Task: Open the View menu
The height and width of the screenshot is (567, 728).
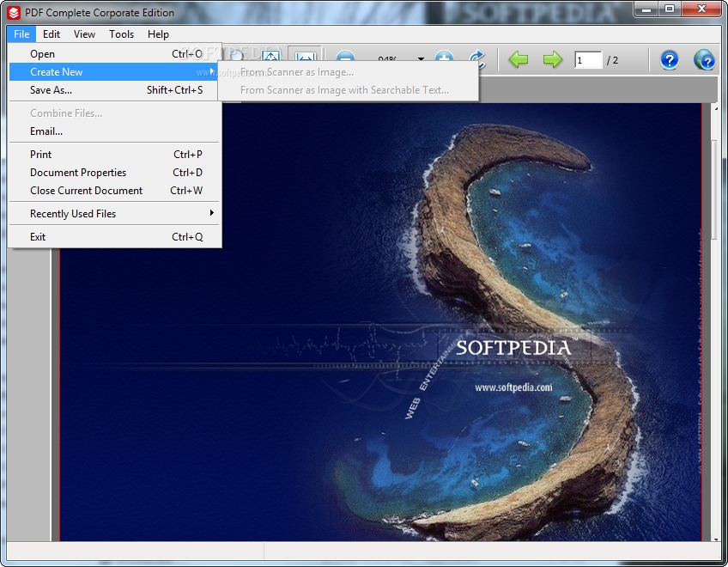Action: 84,34
